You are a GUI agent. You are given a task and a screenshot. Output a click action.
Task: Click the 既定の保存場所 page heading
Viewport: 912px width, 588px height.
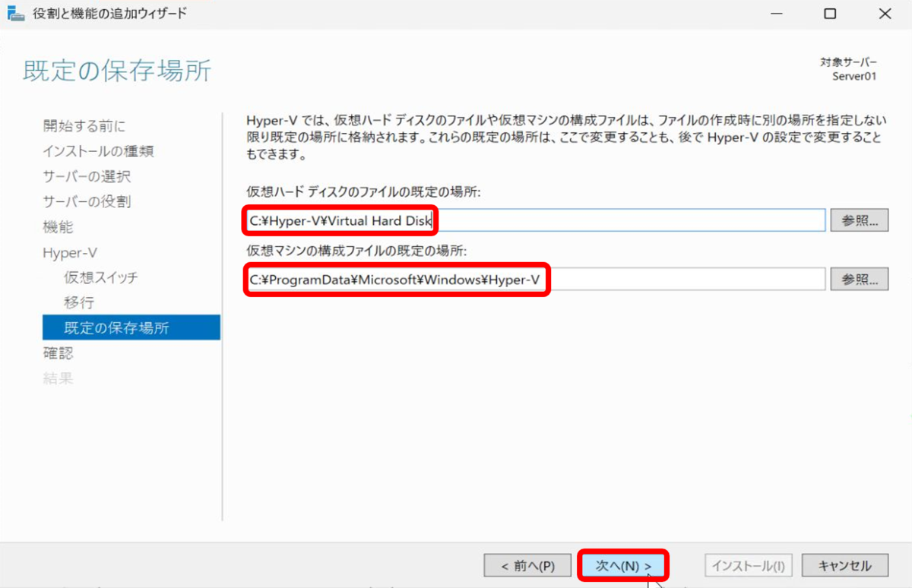click(117, 71)
